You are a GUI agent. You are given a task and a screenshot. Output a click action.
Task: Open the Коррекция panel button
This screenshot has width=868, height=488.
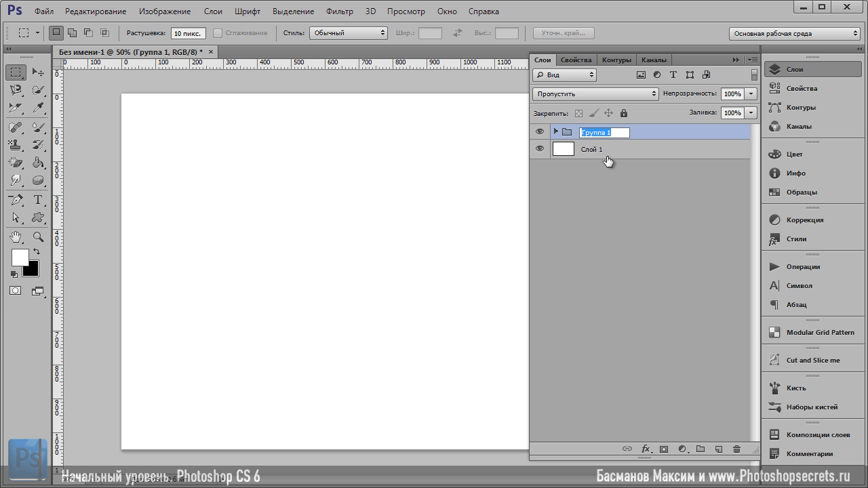pos(814,220)
